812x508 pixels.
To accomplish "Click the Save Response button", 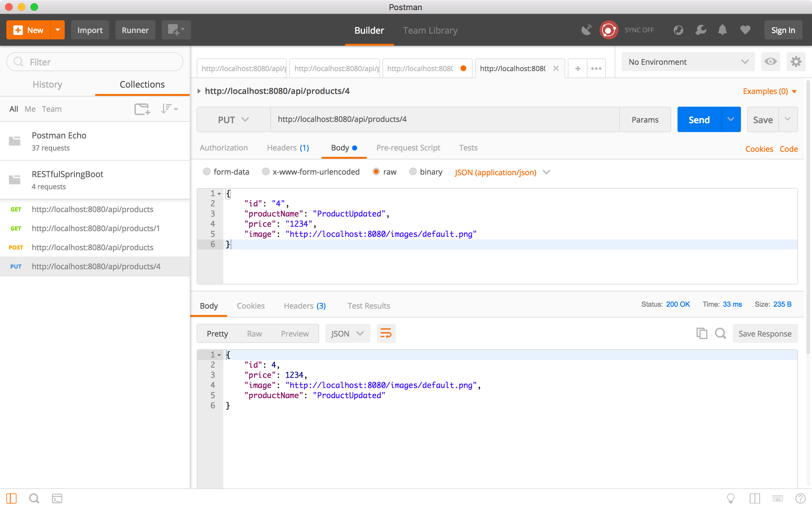I will (x=765, y=334).
